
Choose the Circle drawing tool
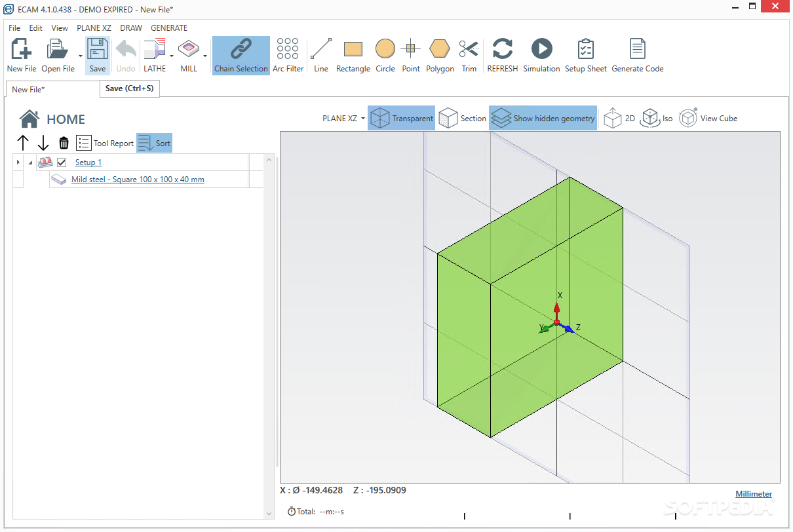pyautogui.click(x=385, y=56)
